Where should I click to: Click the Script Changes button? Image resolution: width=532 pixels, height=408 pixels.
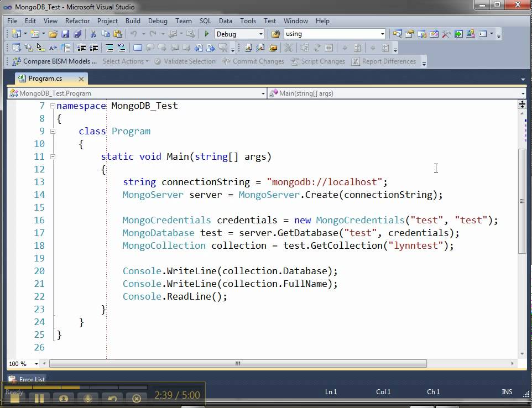(x=318, y=61)
